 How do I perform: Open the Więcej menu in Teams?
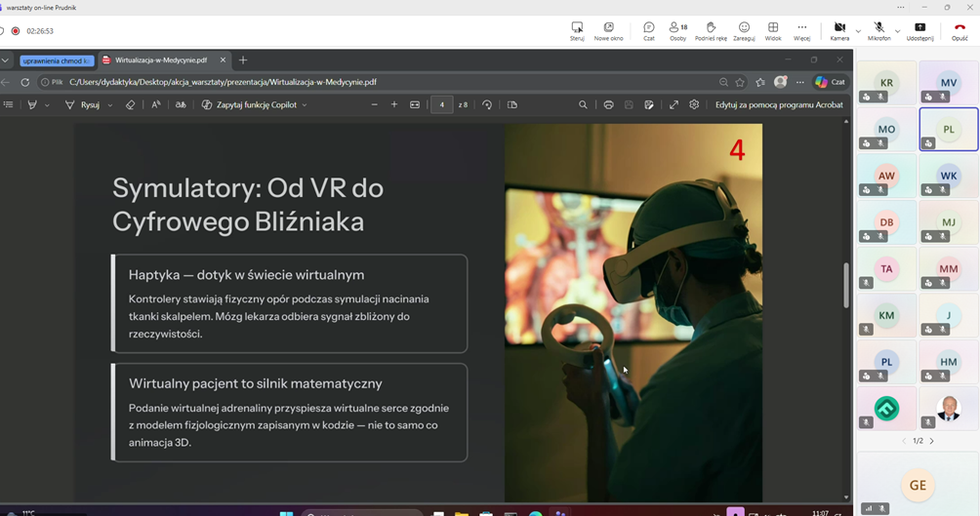[x=801, y=27]
